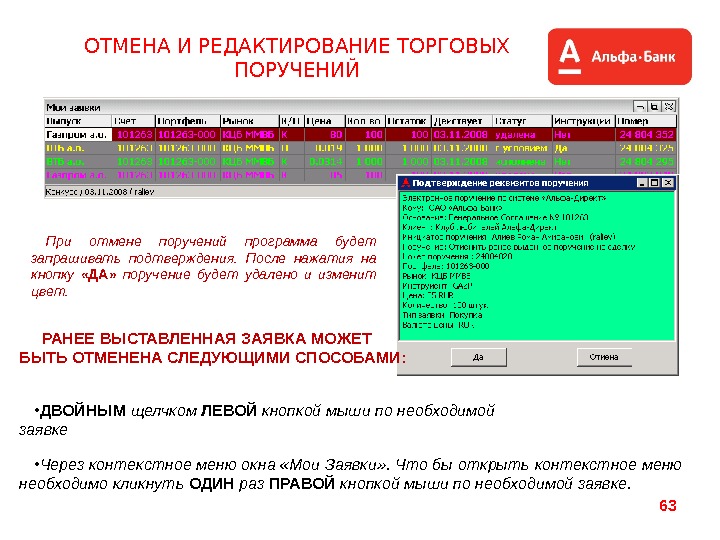Sort by the Счет column header
Viewport: 720px width, 540px height.
[x=134, y=121]
